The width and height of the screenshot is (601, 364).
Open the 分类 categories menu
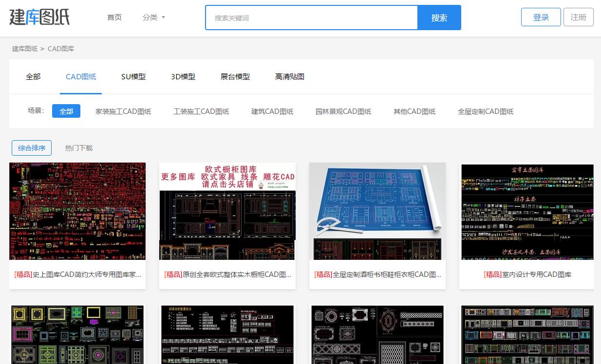coord(150,17)
